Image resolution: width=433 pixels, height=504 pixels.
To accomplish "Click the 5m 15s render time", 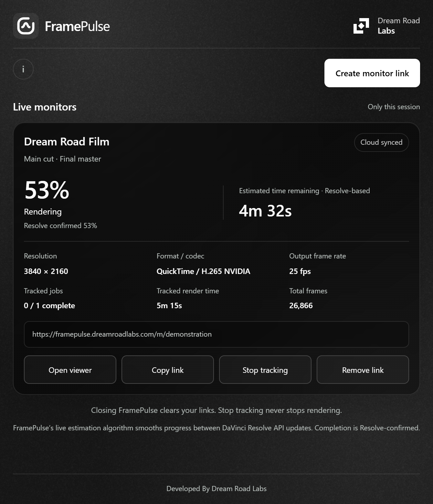I will (169, 306).
